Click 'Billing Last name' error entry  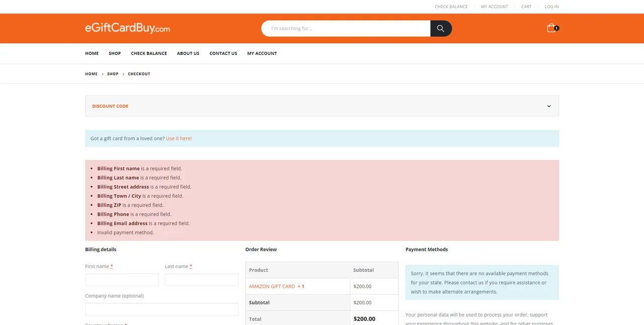[139, 178]
